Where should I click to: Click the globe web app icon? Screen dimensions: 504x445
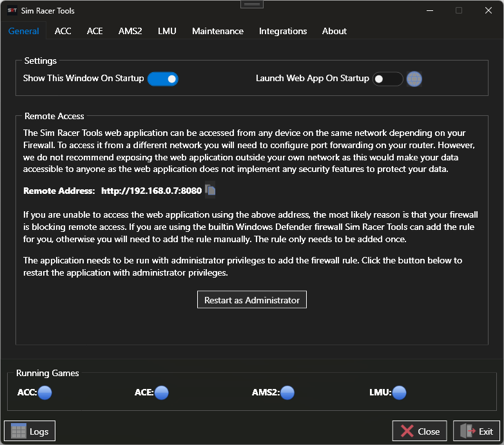[x=414, y=79]
